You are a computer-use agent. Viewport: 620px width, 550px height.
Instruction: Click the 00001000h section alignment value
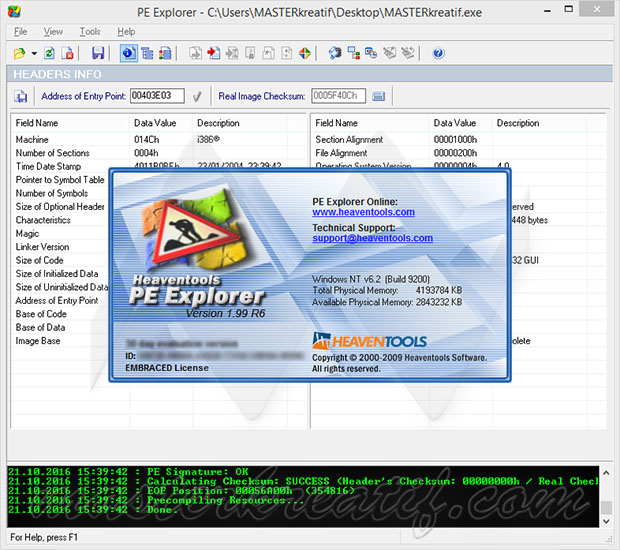(x=455, y=140)
